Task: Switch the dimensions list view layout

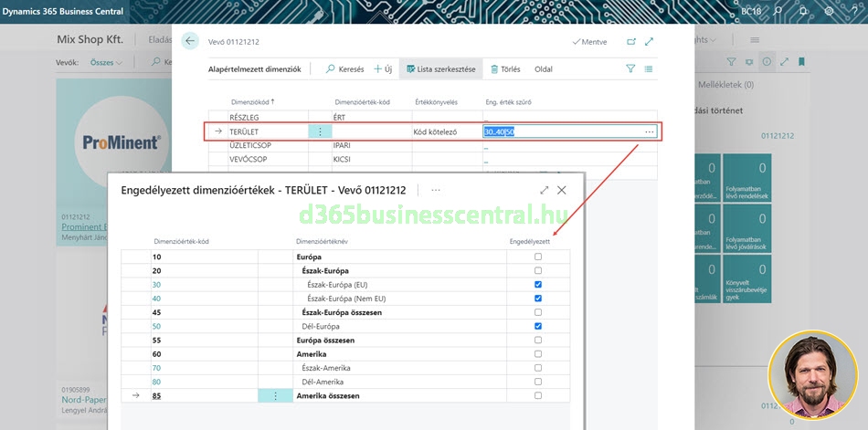Action: coord(648,69)
